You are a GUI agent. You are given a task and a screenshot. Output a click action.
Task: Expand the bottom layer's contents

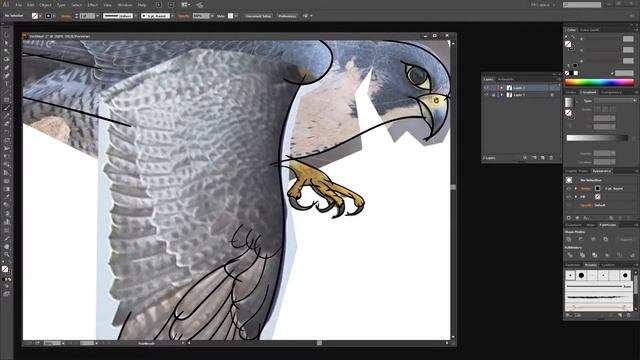pos(502,95)
